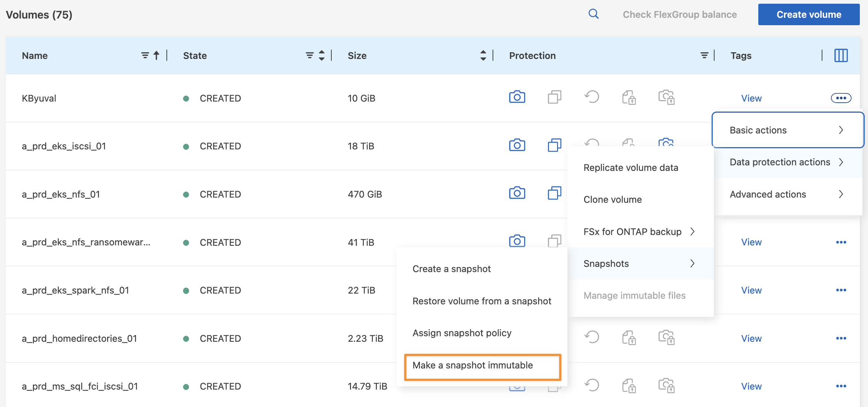Toggle Name column ascending sort arrow
Viewport: 868px width, 407px height.
[156, 56]
